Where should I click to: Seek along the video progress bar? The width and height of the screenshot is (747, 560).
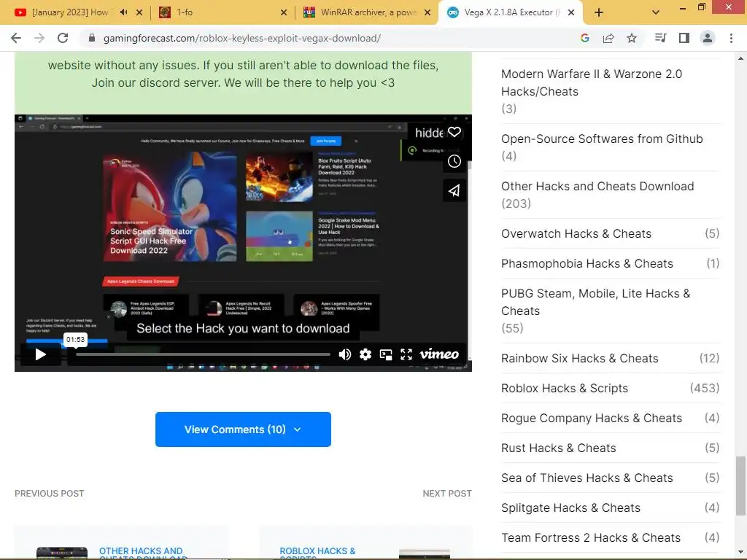click(203, 354)
